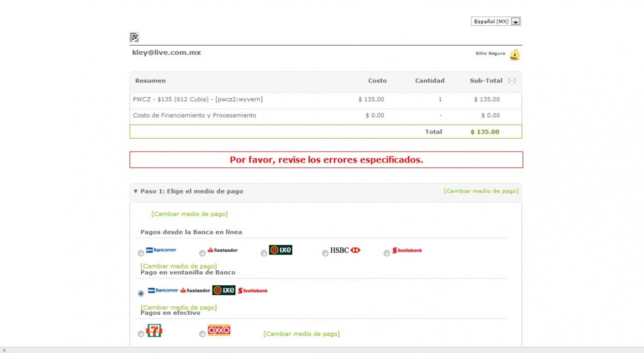Click the OXXO logo
The height and width of the screenshot is (353, 644).
point(219,330)
